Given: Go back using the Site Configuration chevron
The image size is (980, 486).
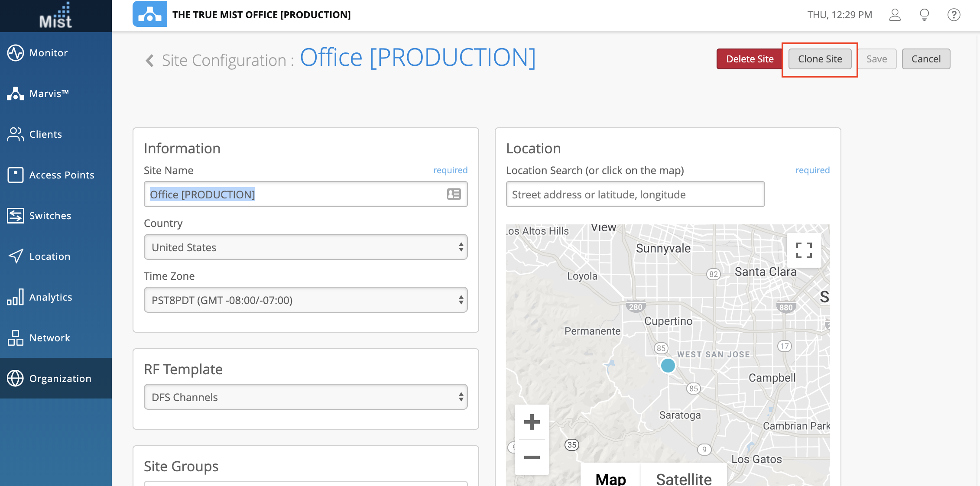Looking at the screenshot, I should (150, 60).
